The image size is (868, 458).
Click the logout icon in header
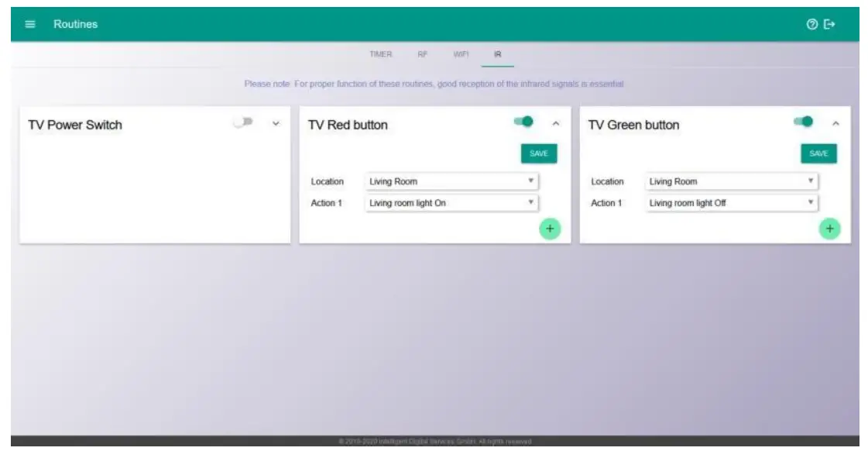(829, 24)
